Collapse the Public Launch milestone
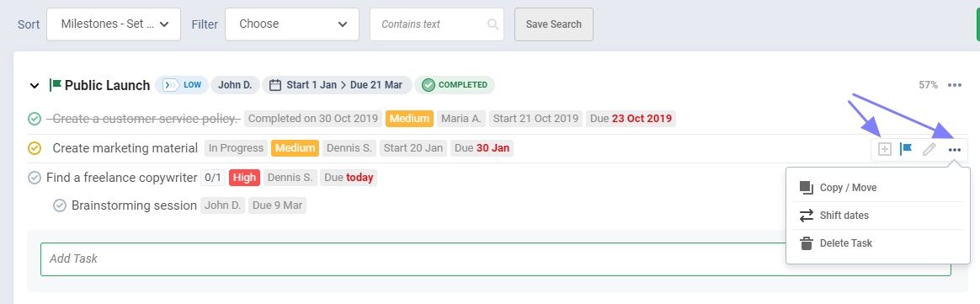The width and height of the screenshot is (980, 304). pyautogui.click(x=35, y=86)
